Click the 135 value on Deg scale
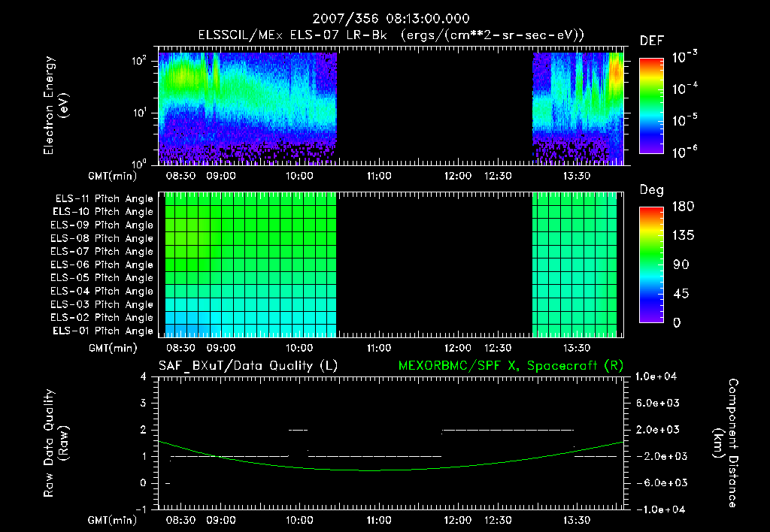Screen dimensions: 770x532 (x=683, y=236)
